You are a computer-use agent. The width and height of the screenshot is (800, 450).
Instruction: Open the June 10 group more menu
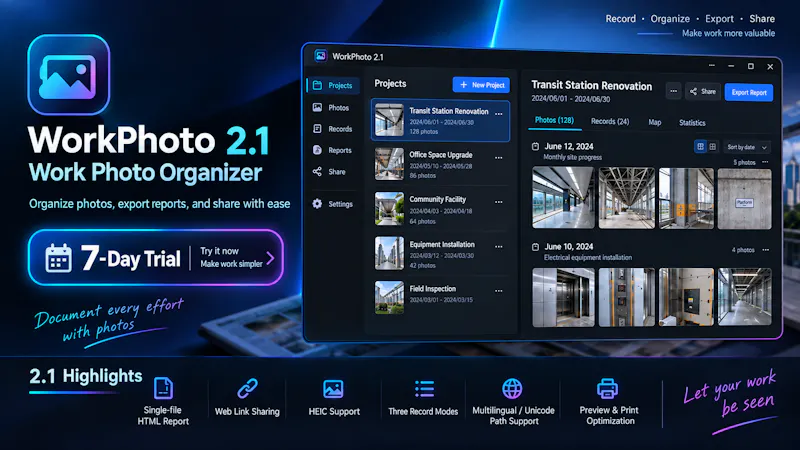[766, 250]
